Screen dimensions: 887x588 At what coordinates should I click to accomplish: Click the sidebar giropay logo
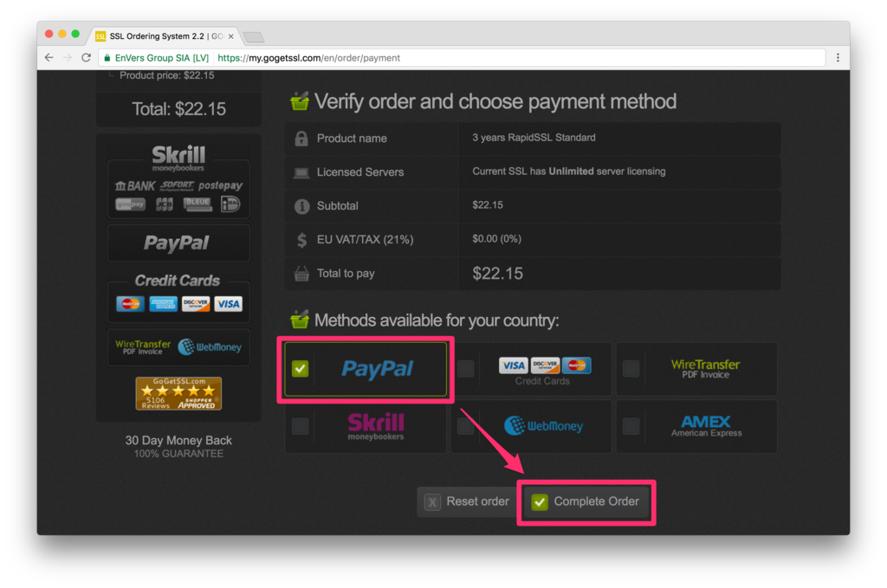pyautogui.click(x=130, y=204)
